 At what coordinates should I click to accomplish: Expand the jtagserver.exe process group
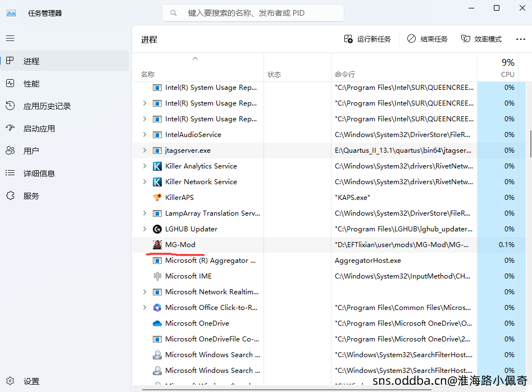(x=144, y=151)
